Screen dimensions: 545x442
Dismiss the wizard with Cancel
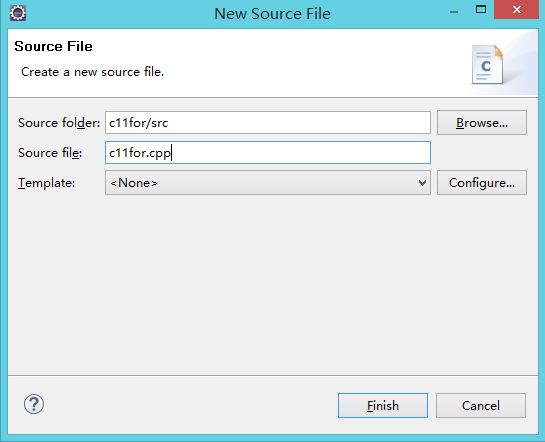click(481, 406)
